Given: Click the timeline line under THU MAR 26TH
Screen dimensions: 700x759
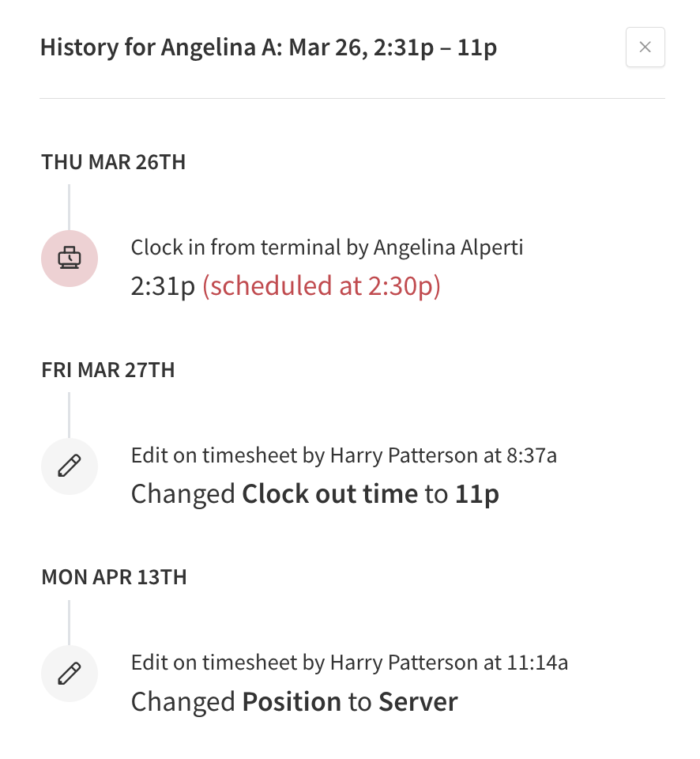Looking at the screenshot, I should (x=69, y=207).
